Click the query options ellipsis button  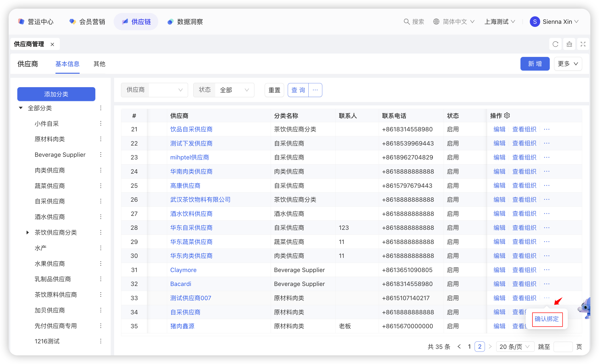coord(315,90)
